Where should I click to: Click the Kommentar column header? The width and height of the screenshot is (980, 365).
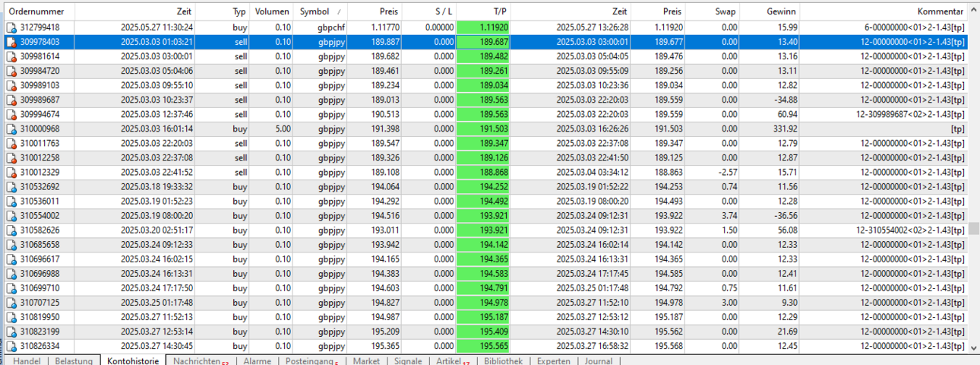pos(884,11)
